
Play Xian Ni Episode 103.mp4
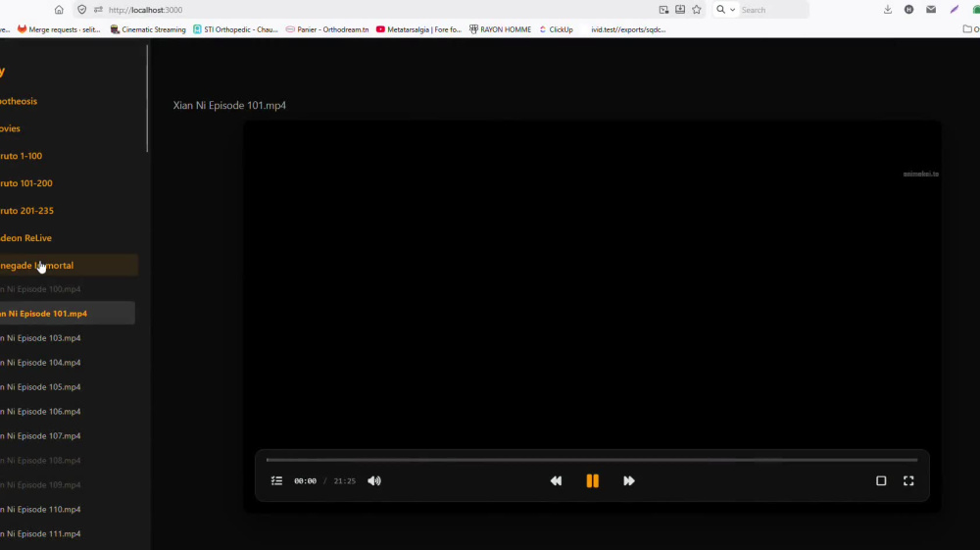pyautogui.click(x=68, y=338)
